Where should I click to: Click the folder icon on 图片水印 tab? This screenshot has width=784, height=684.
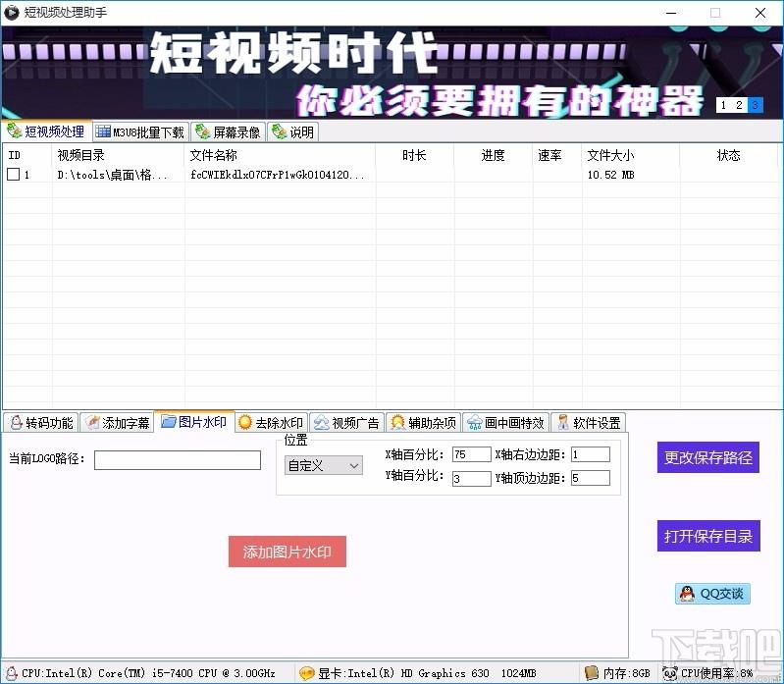tap(169, 422)
